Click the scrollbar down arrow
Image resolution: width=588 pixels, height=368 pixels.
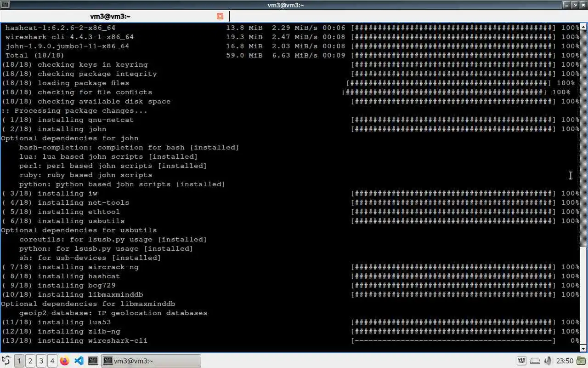(x=584, y=348)
